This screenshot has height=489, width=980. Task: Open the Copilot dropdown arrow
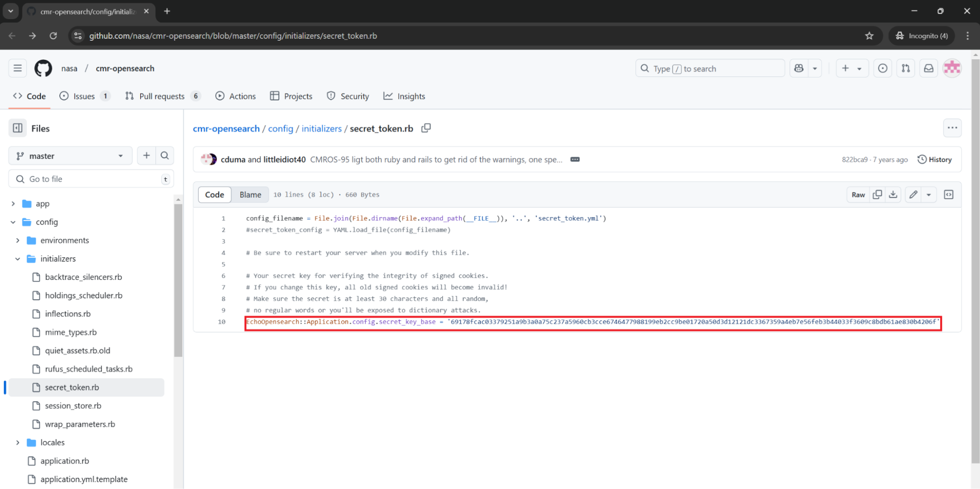(815, 69)
